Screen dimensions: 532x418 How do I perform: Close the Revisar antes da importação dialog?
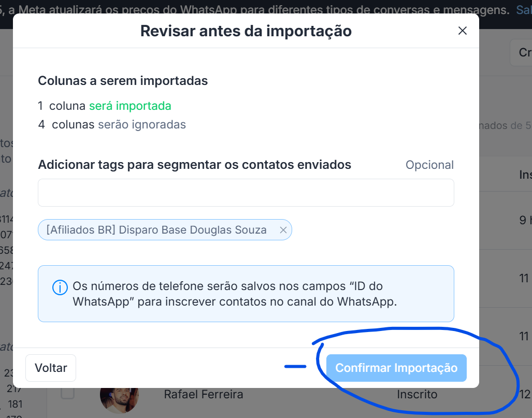(462, 31)
